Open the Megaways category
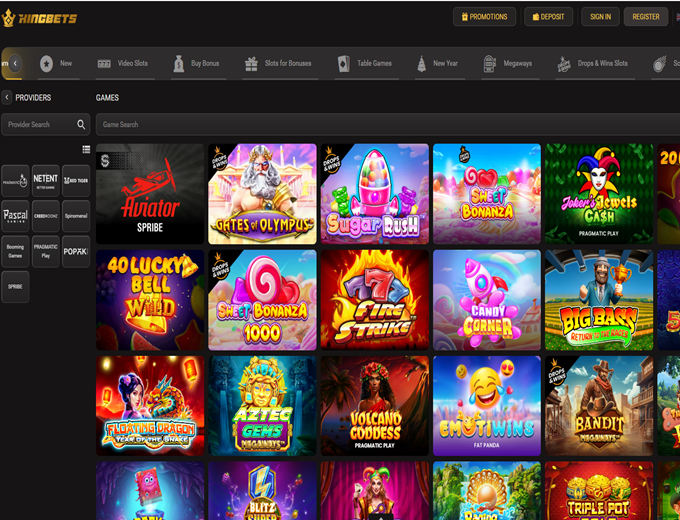 coord(510,63)
